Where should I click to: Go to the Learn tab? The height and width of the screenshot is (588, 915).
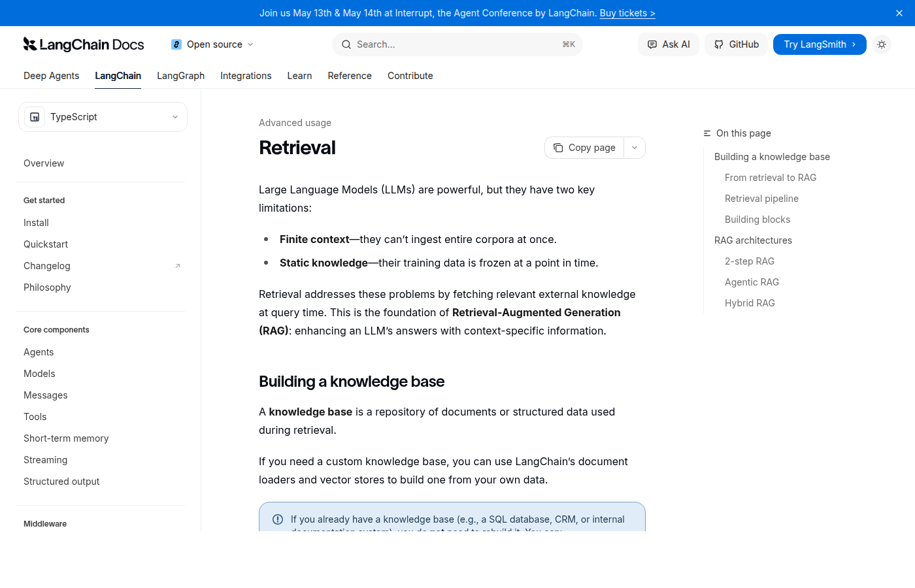[x=299, y=76]
